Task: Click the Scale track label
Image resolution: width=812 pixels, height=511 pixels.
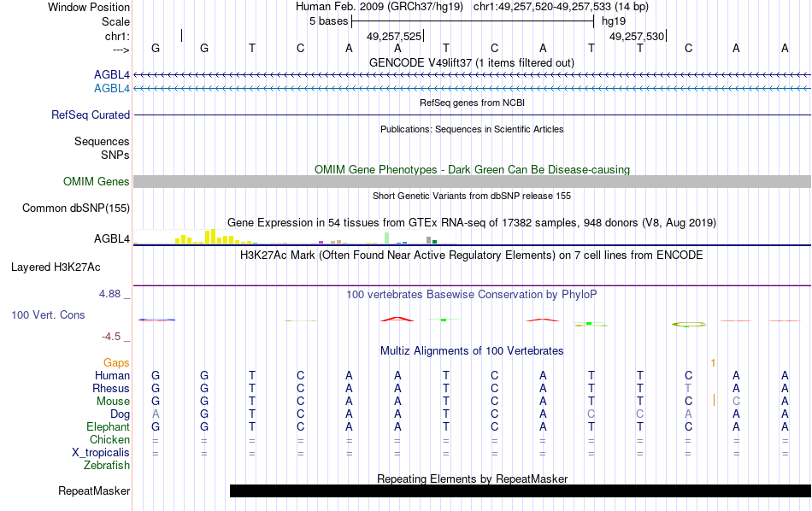Action: point(115,21)
